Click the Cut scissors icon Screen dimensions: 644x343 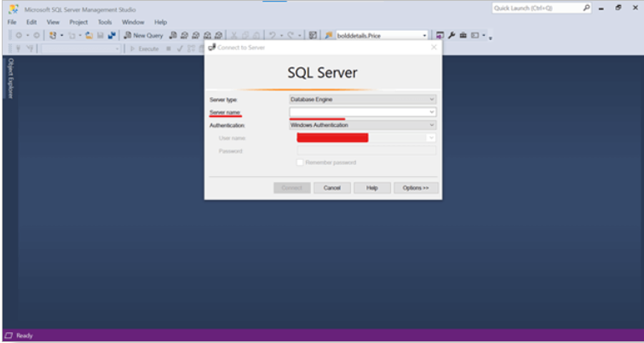click(x=233, y=36)
